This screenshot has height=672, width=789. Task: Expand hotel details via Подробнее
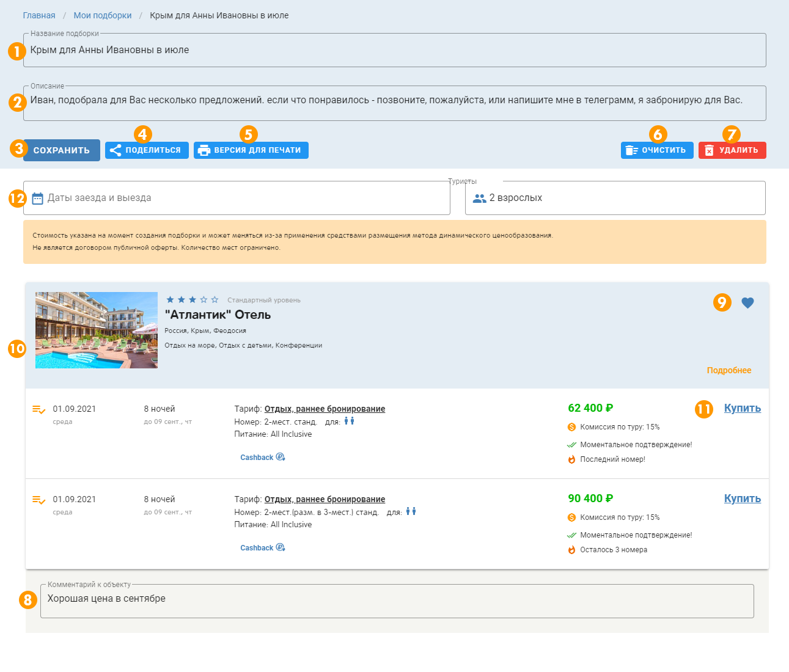point(728,370)
